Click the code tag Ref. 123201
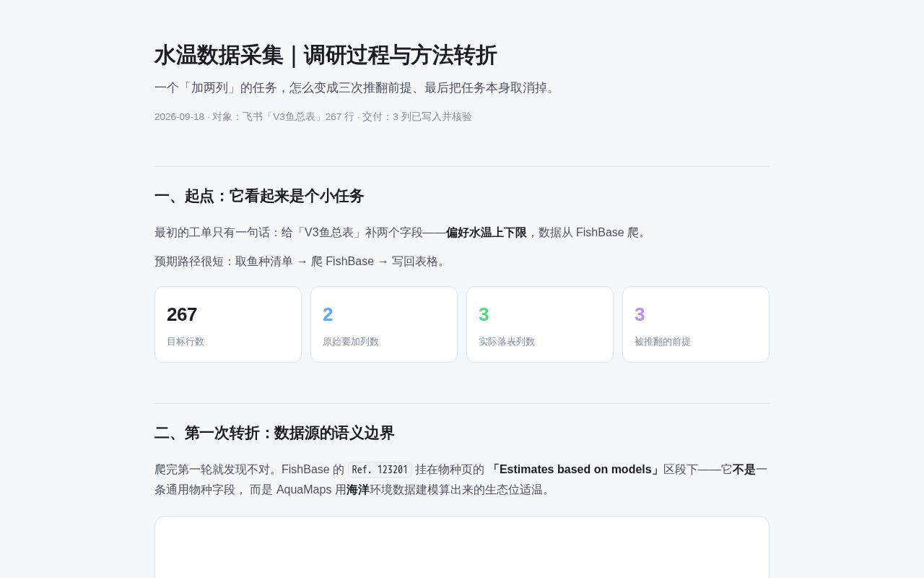 pyautogui.click(x=380, y=470)
